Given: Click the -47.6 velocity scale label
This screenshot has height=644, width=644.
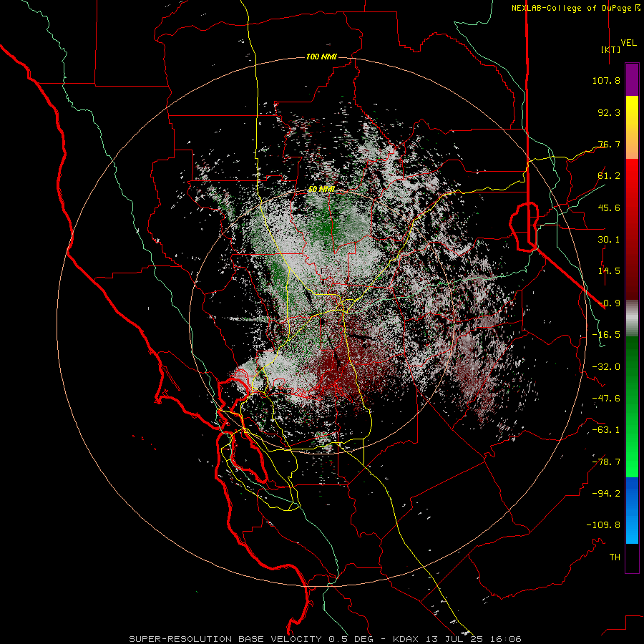Looking at the screenshot, I should tap(606, 399).
